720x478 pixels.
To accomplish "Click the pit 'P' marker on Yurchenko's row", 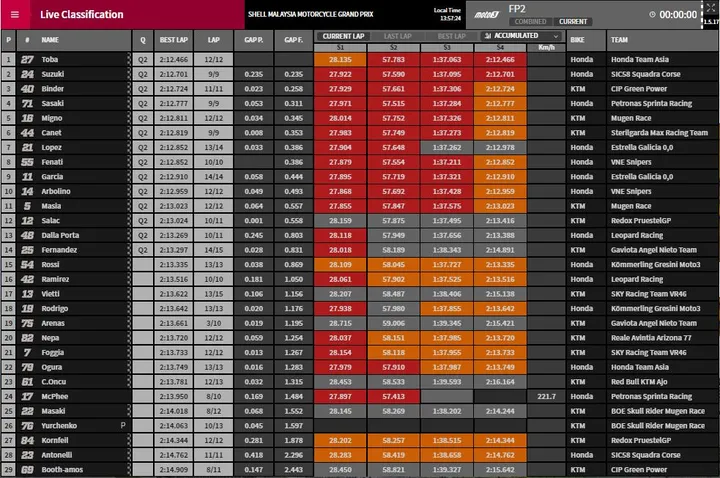I will coord(123,426).
